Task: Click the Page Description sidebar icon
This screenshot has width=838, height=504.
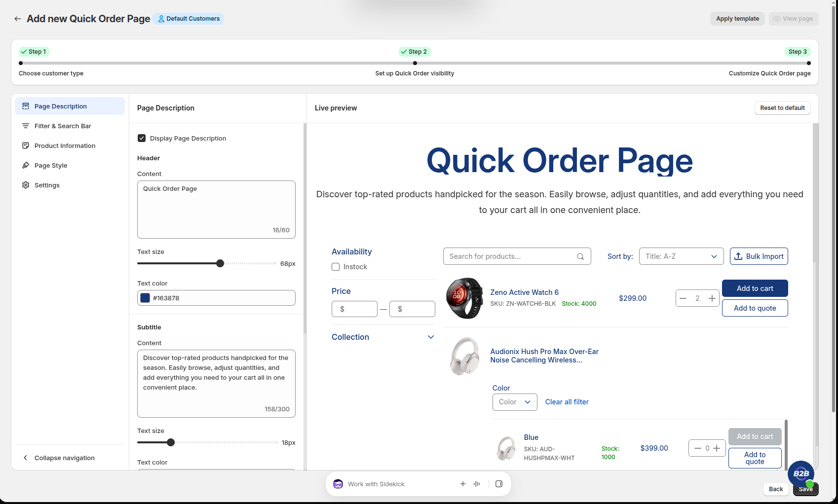Action: pos(26,106)
